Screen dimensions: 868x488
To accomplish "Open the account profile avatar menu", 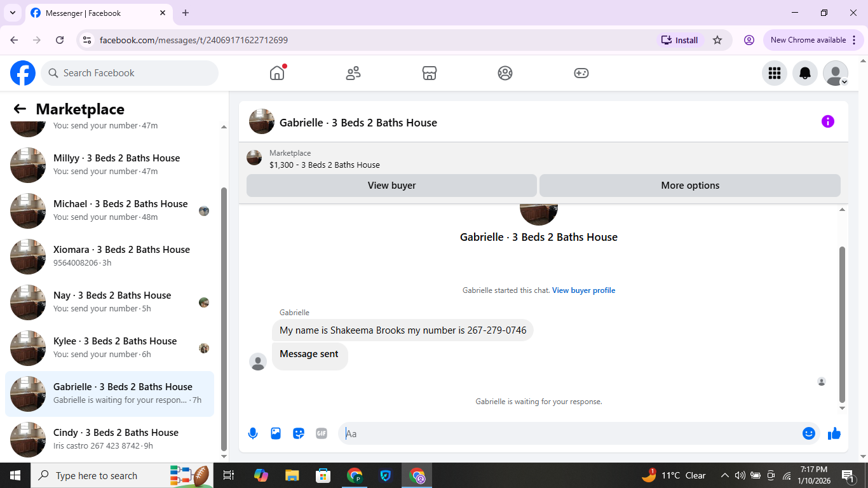I will 836,73.
